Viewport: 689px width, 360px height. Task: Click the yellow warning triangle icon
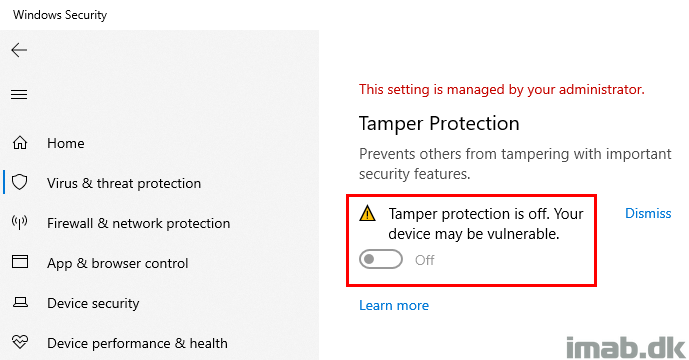point(367,214)
